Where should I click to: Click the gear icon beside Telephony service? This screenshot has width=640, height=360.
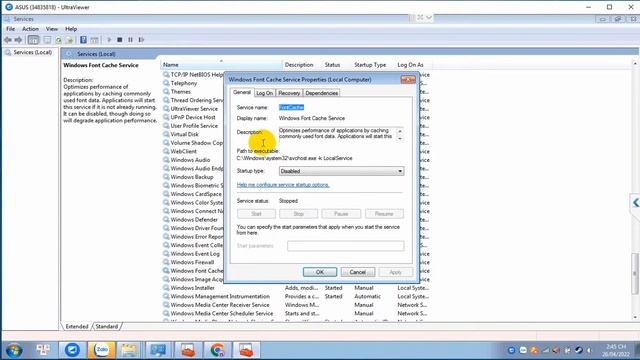[x=166, y=83]
